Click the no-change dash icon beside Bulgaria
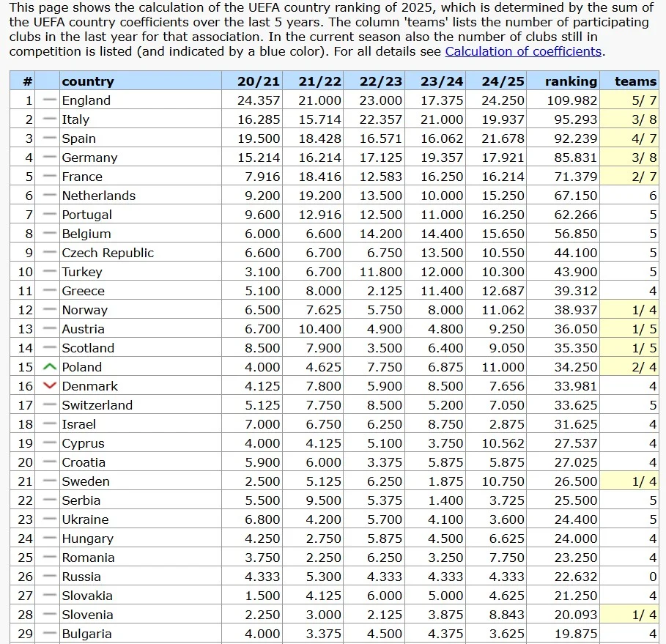Viewport: 666px width, 644px height. click(x=49, y=634)
